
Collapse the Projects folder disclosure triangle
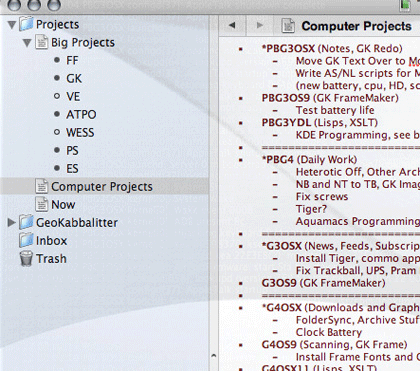pos(12,25)
